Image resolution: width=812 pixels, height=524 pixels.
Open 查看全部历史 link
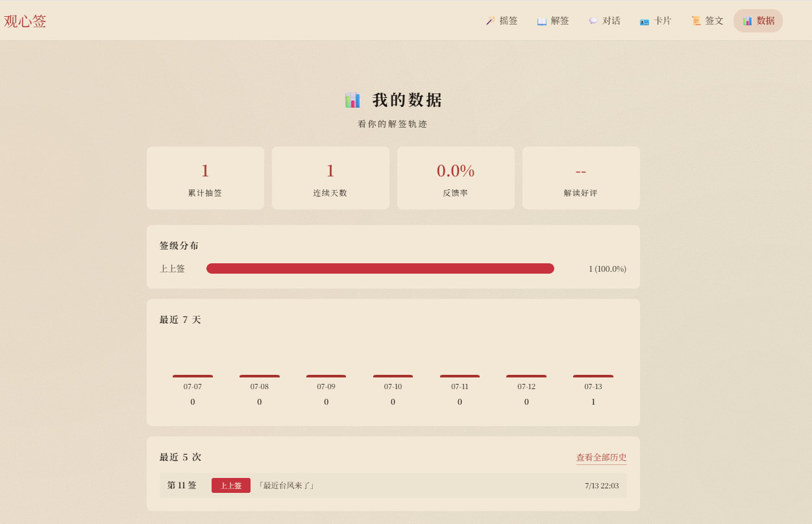coord(602,457)
